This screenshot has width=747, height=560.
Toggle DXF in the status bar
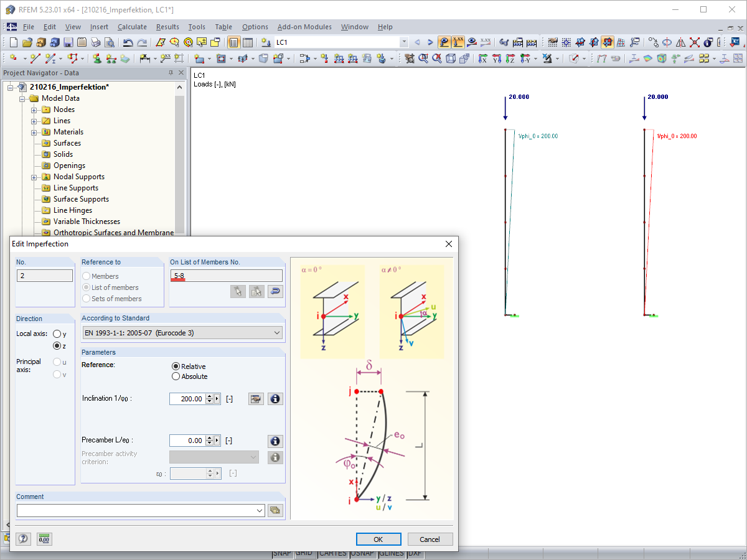[415, 553]
